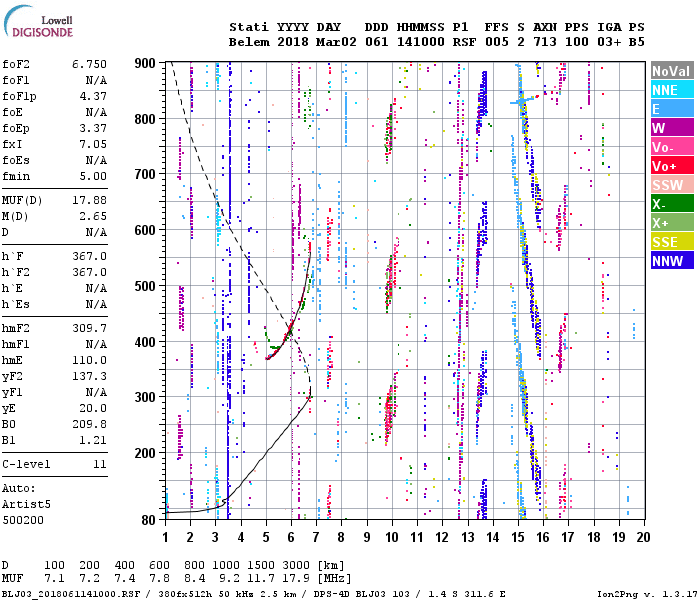Click the D distance 3000 in table
700x600 pixels.
point(296,565)
